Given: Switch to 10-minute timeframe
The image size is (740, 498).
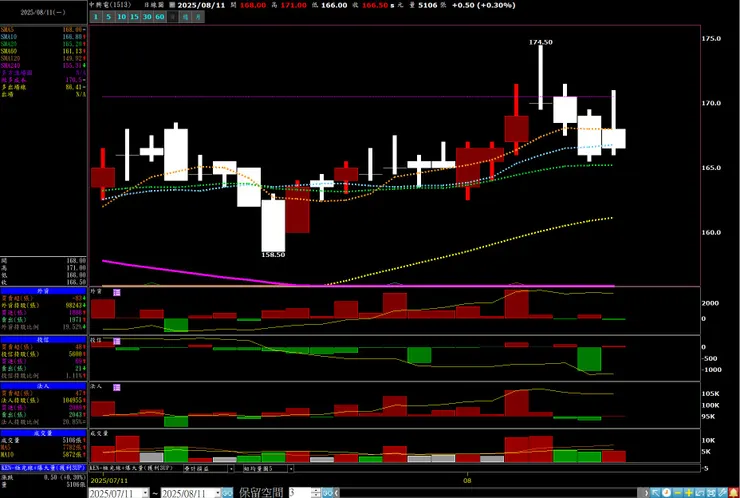Looking at the screenshot, I should click(122, 17).
